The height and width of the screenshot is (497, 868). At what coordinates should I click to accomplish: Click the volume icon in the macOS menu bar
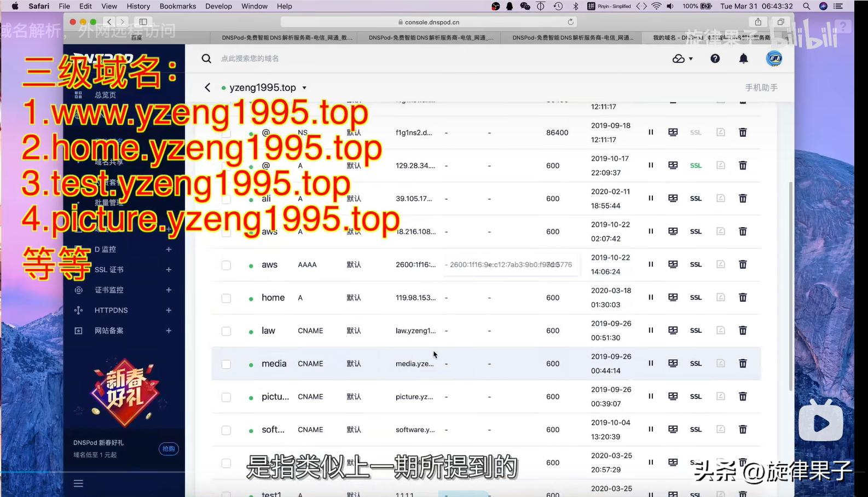coord(670,6)
